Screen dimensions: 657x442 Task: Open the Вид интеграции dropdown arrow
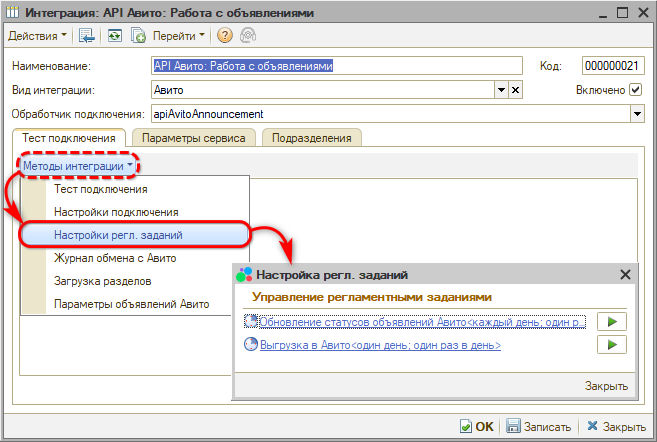click(501, 90)
